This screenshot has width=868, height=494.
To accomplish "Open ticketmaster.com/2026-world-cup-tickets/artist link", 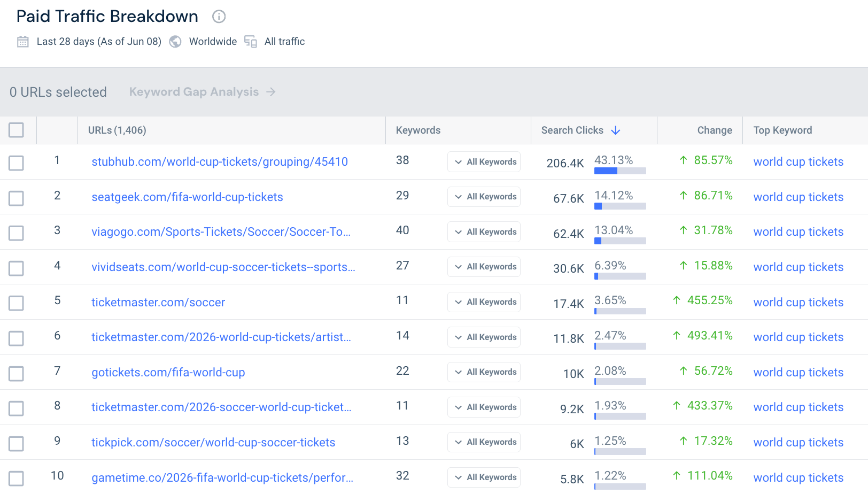I will [x=221, y=337].
